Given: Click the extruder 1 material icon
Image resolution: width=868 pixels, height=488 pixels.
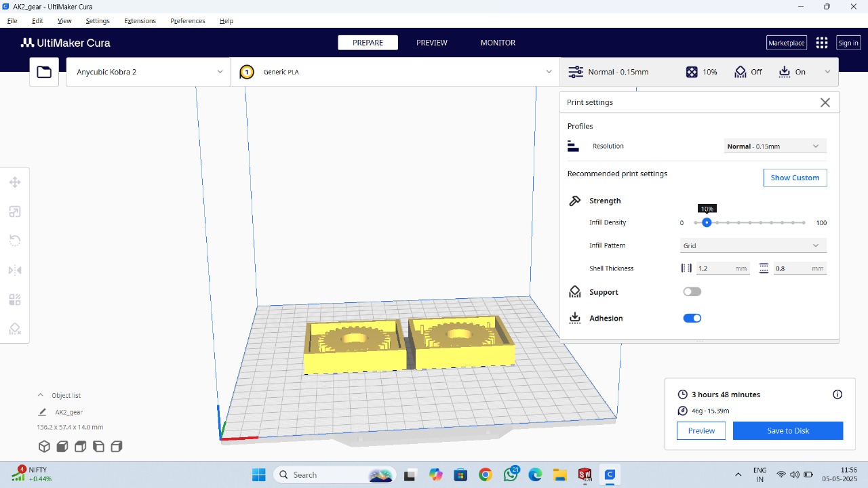Looking at the screenshot, I should [x=247, y=72].
